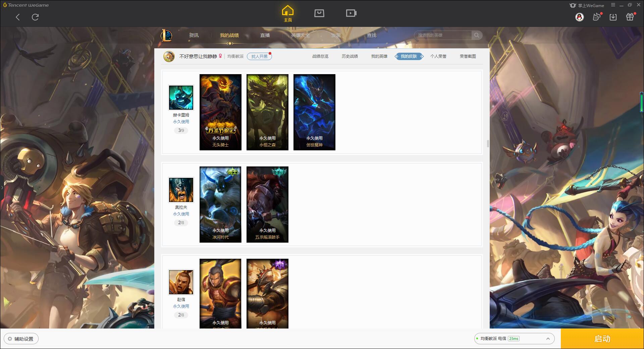Open the hamburger menu in title bar
Viewport: 644px width, 349px height.
point(613,5)
